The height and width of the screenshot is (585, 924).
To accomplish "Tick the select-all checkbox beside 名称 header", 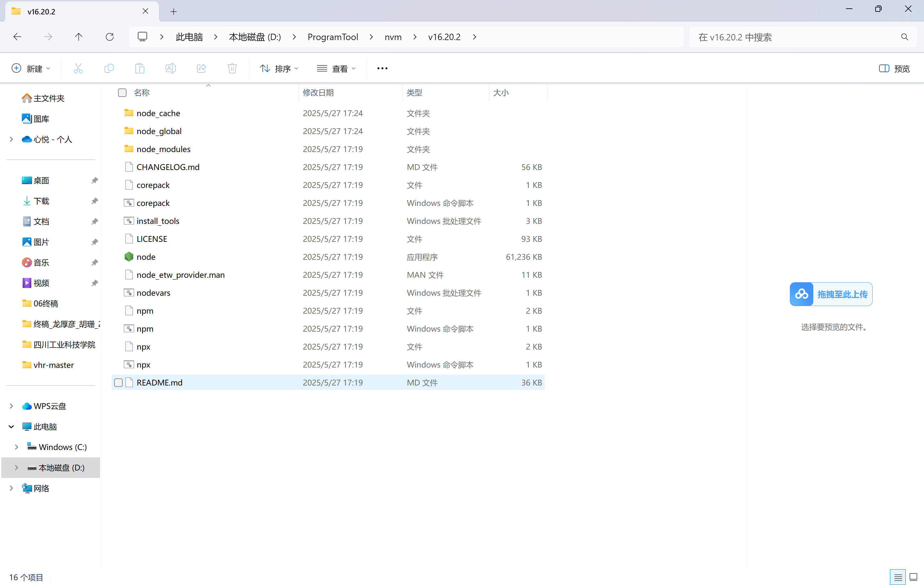I will pos(122,92).
